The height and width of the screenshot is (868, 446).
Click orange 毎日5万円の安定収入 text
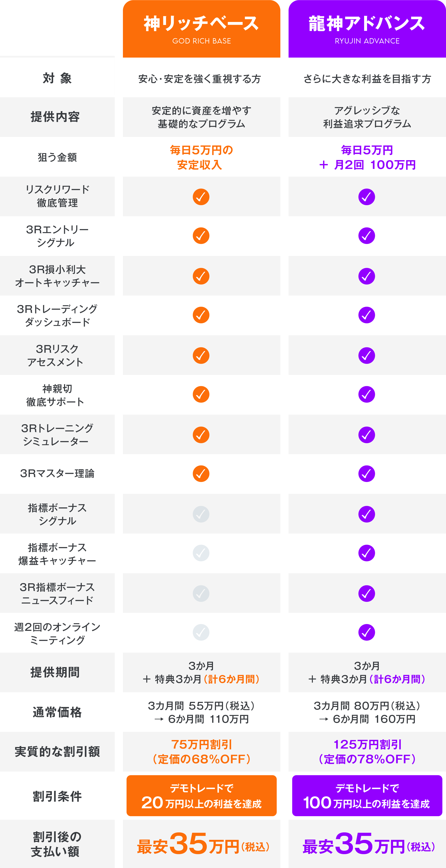(201, 157)
